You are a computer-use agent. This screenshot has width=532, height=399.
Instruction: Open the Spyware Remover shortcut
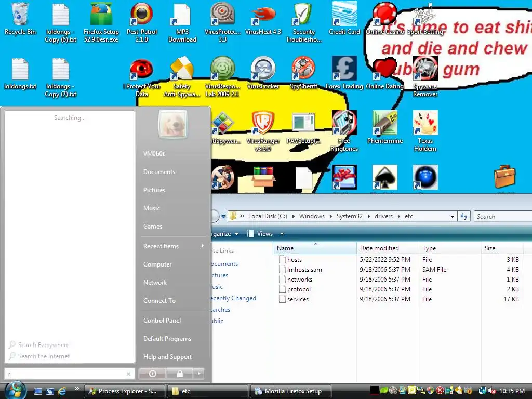[x=425, y=77]
